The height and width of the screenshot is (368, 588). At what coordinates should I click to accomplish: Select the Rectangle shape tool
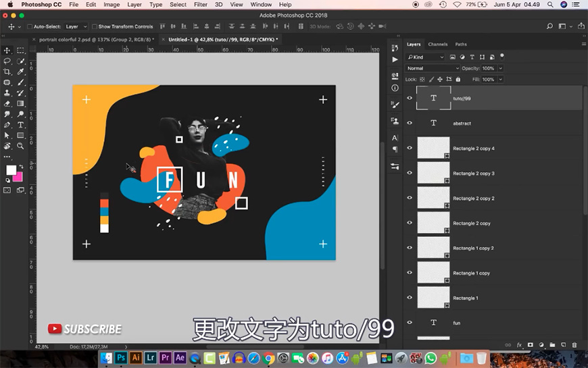pyautogui.click(x=21, y=135)
